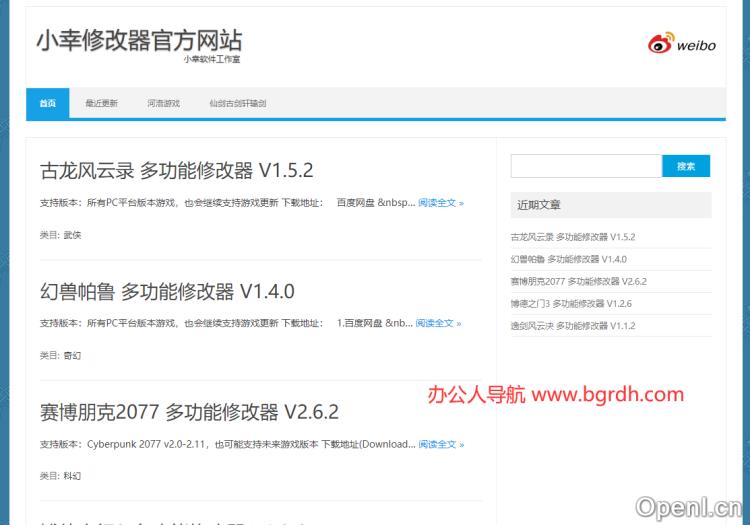The height and width of the screenshot is (525, 750).
Task: Click the excerpt text 'Cyberpunk 2077 v2.0-2.11'
Action: tap(146, 444)
